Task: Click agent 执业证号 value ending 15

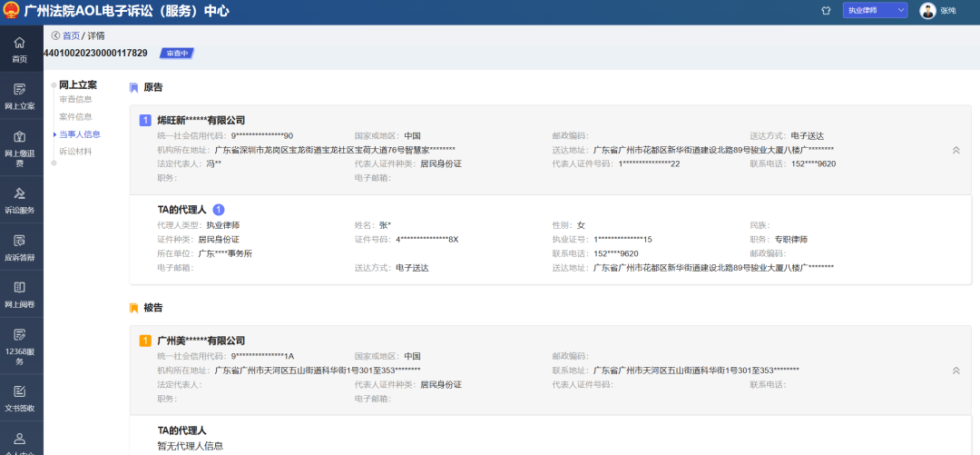Action: (623, 239)
